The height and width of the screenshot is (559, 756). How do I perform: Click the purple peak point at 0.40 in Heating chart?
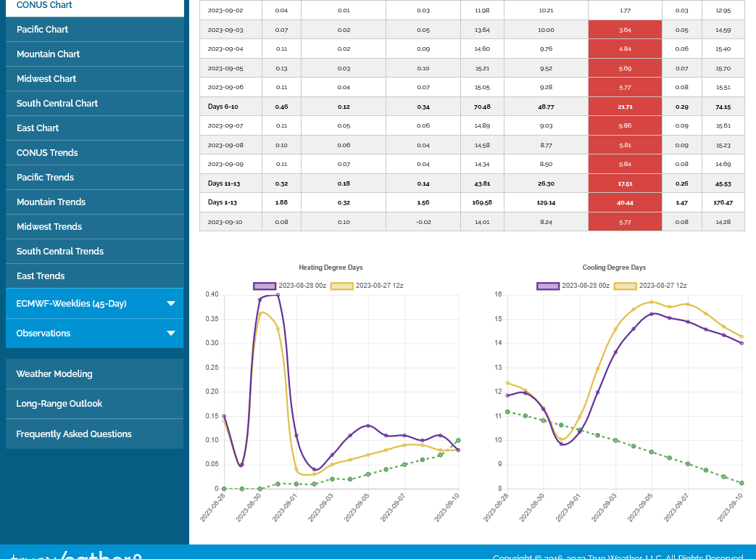tap(278, 294)
